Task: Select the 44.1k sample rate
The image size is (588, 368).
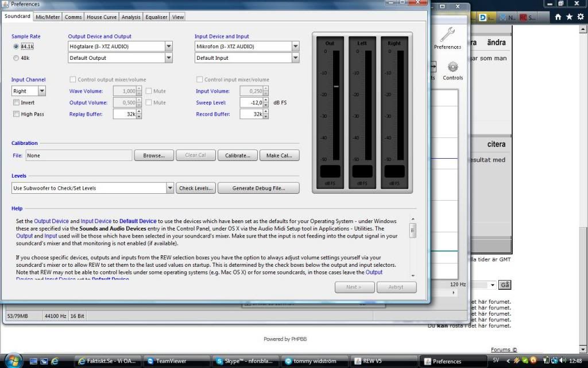Action: coord(16,47)
